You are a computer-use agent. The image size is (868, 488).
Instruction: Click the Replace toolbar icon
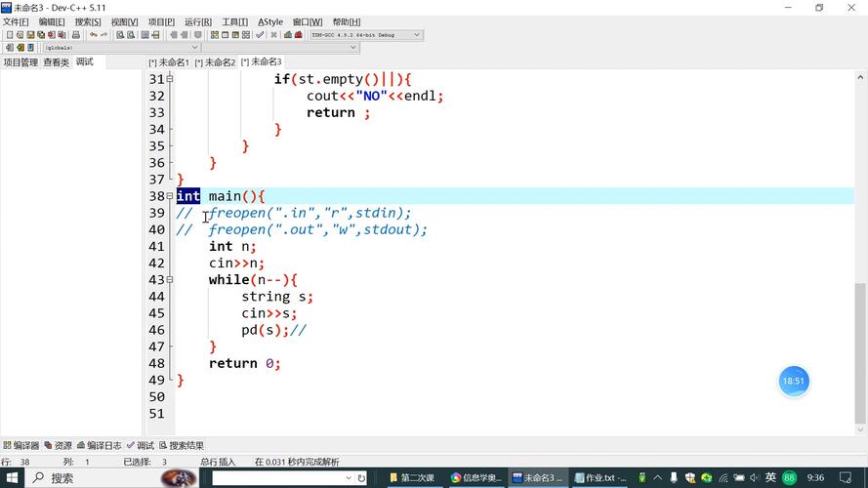pos(131,35)
